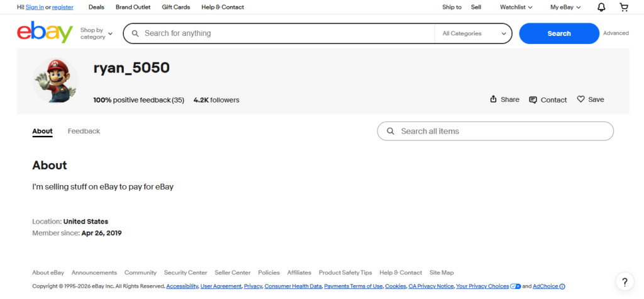Open Help & Contact in top bar

click(223, 7)
